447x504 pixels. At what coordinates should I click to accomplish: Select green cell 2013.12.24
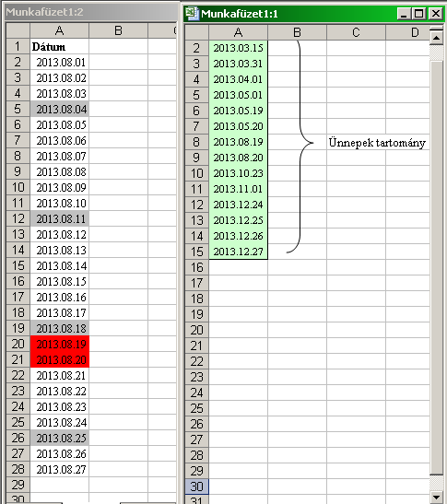pyautogui.click(x=239, y=205)
